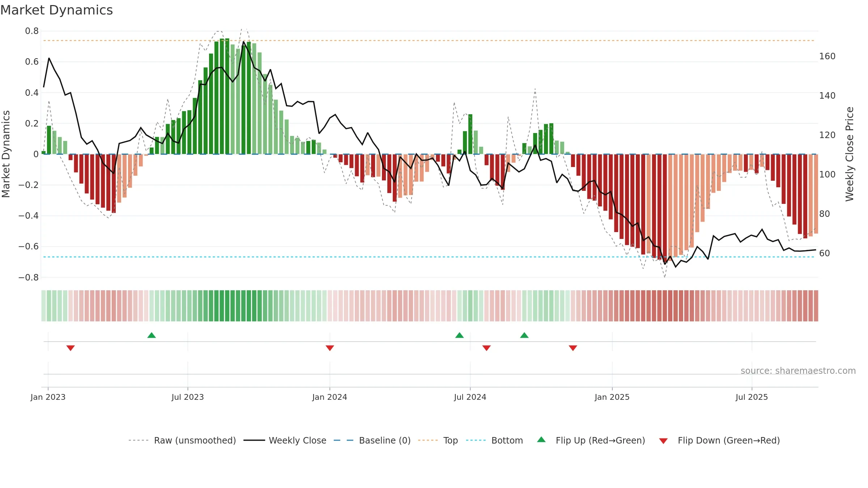
Task: Click the 0.6 left y-axis tick label
Action: [x=32, y=62]
